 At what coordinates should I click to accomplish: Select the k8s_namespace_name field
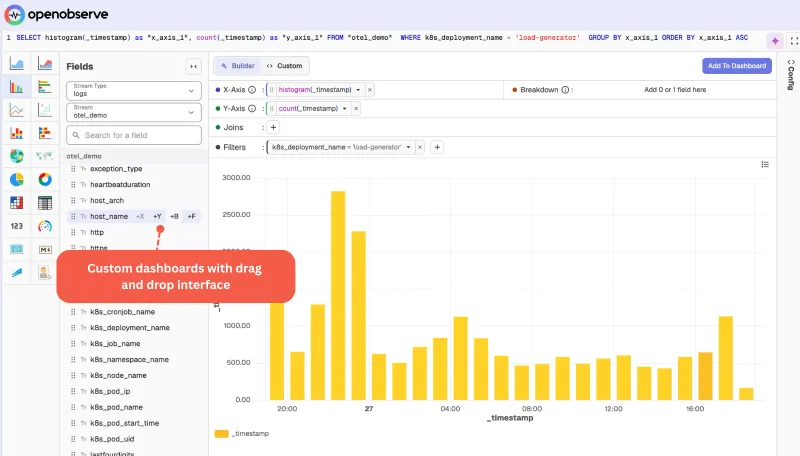129,360
